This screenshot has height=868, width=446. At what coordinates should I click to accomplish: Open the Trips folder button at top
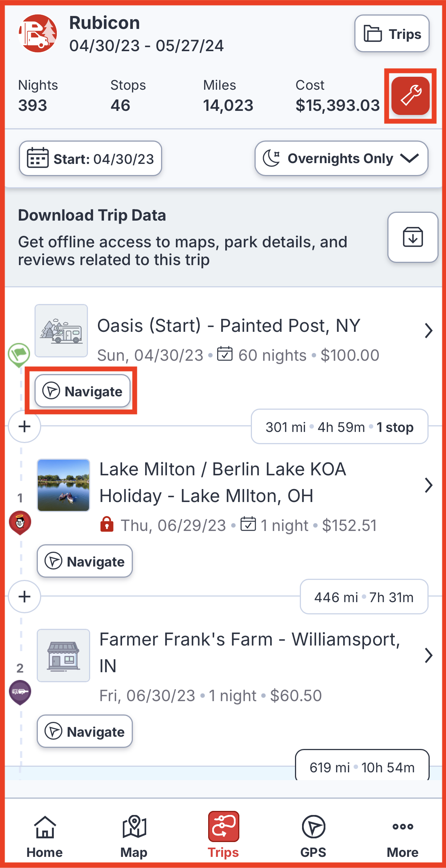(x=392, y=34)
